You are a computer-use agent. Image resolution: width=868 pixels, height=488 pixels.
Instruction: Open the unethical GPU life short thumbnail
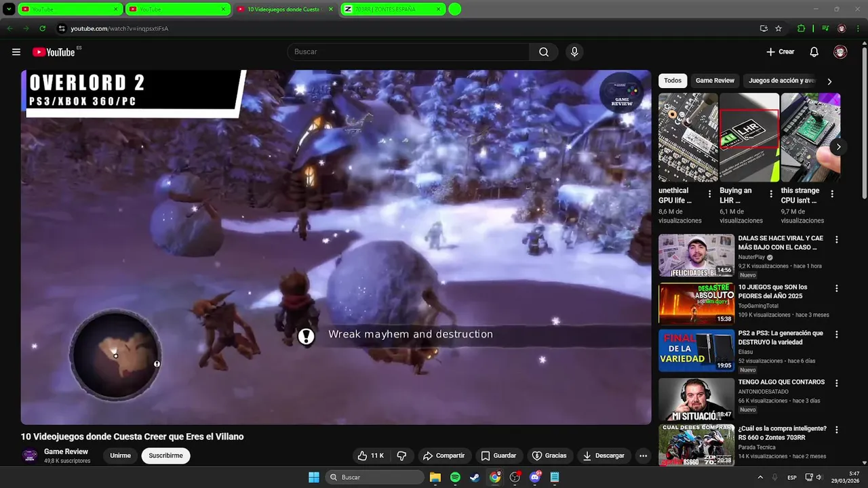[x=688, y=138]
